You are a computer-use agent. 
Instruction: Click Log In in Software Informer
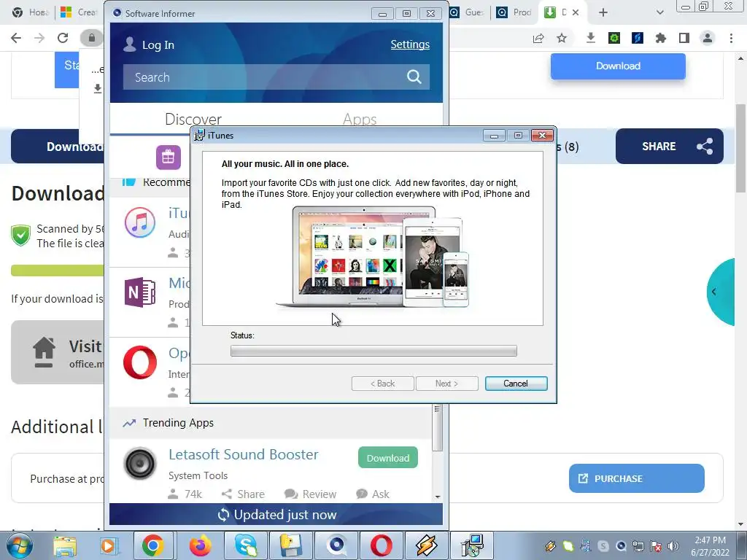pos(149,44)
